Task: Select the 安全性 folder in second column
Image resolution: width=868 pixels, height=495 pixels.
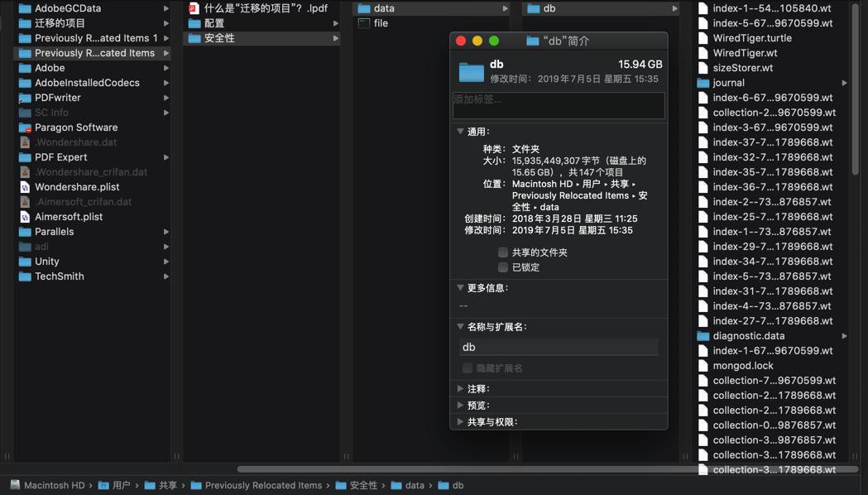Action: 261,38
